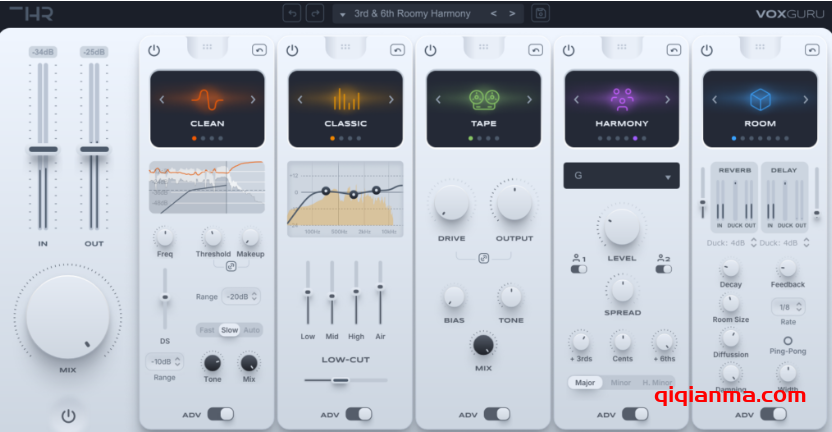The width and height of the screenshot is (832, 432).
Task: Toggle power of the HARMONY module
Action: (x=569, y=50)
